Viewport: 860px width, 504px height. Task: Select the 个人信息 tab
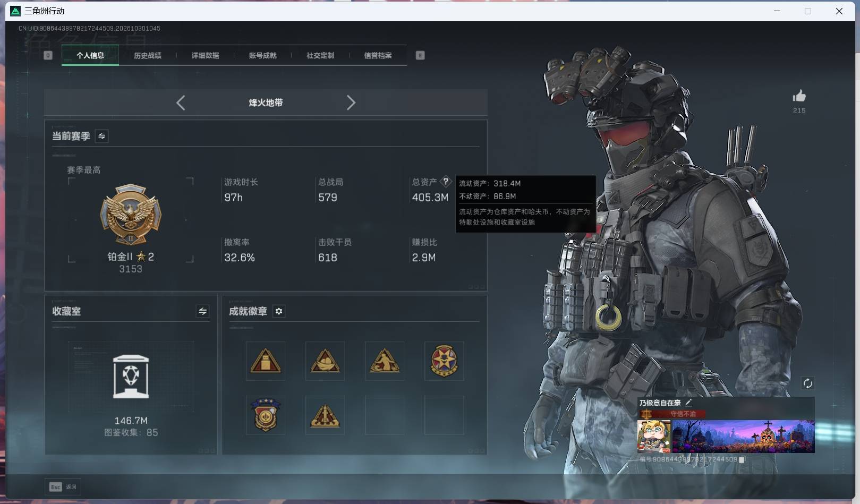point(90,55)
